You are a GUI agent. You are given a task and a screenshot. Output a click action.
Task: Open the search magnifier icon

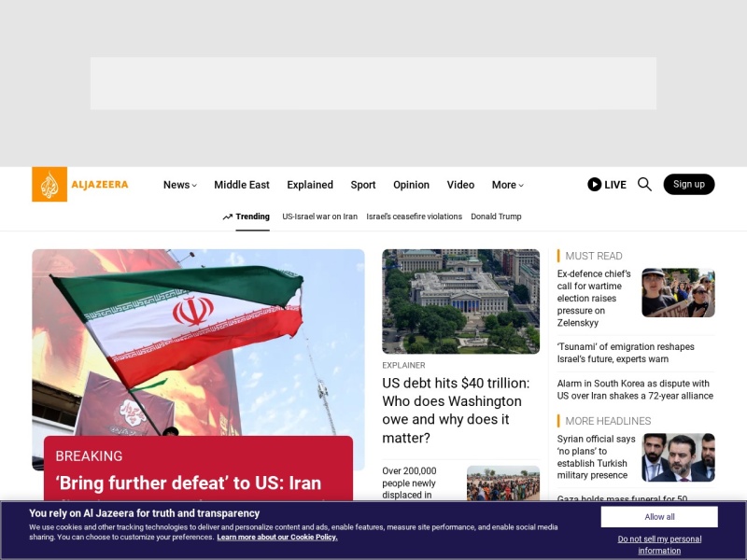644,184
